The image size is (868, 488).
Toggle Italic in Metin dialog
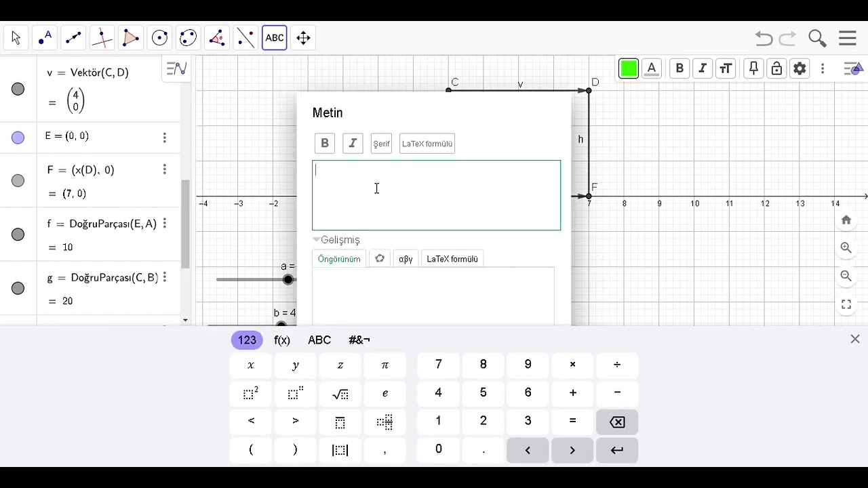pyautogui.click(x=353, y=143)
